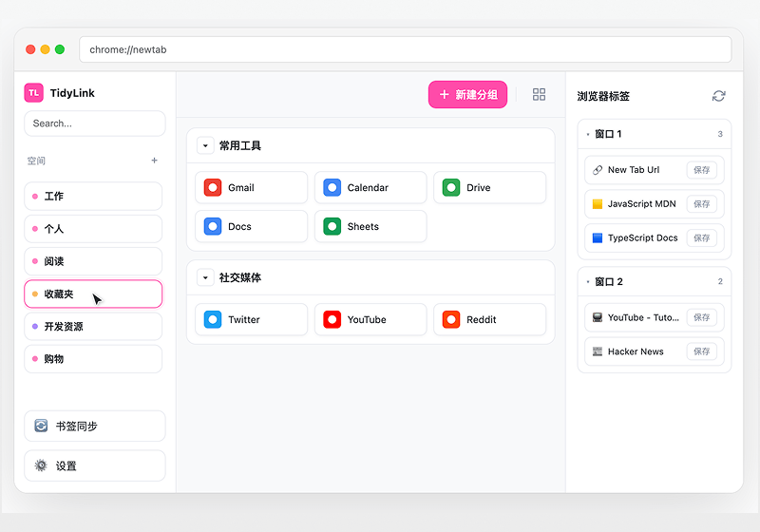Click the Twitter bookmark icon
This screenshot has width=760, height=532.
213,319
